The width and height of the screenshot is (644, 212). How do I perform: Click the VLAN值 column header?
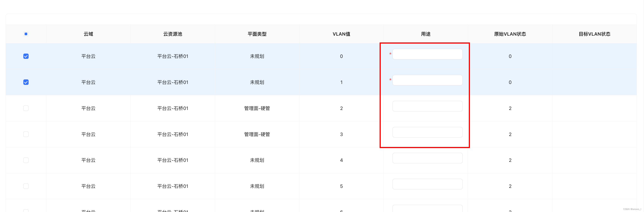pyautogui.click(x=341, y=34)
